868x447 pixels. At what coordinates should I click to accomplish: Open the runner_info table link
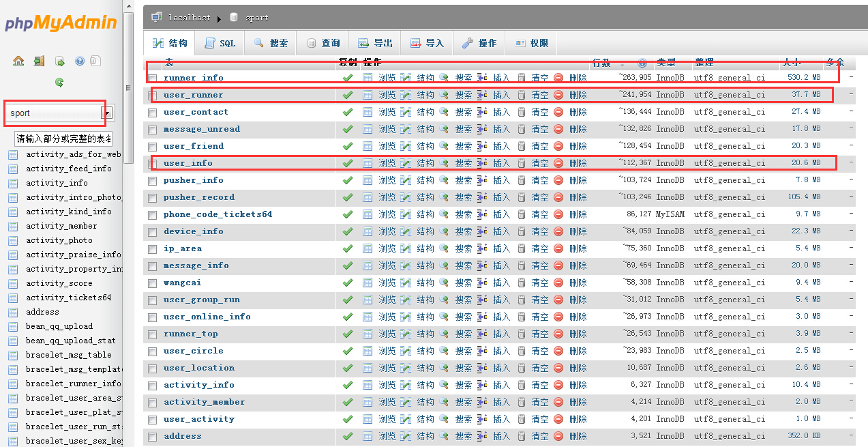click(194, 78)
